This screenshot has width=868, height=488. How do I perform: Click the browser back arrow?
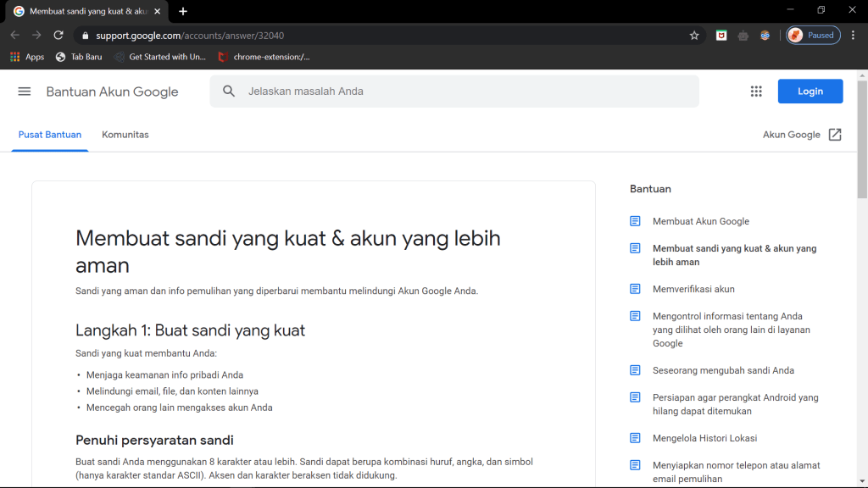click(x=14, y=36)
